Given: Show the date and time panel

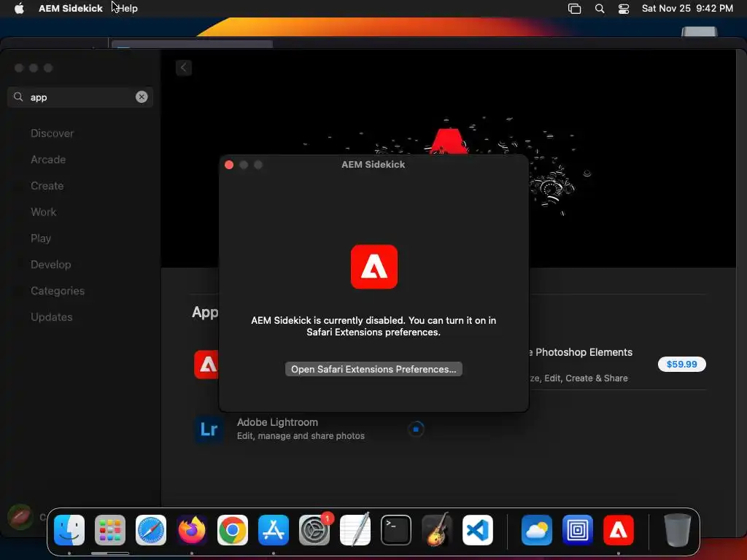Looking at the screenshot, I should (687, 8).
